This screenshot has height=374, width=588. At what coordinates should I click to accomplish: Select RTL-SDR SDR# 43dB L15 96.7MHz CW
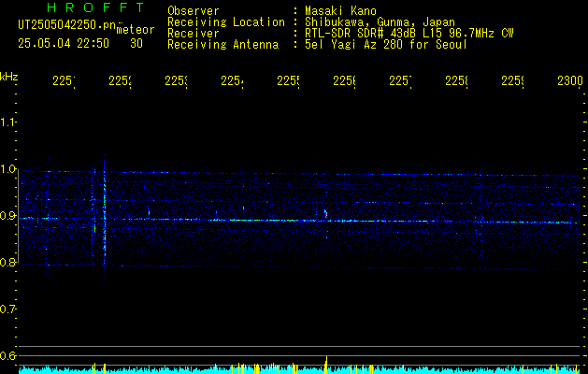click(x=409, y=34)
